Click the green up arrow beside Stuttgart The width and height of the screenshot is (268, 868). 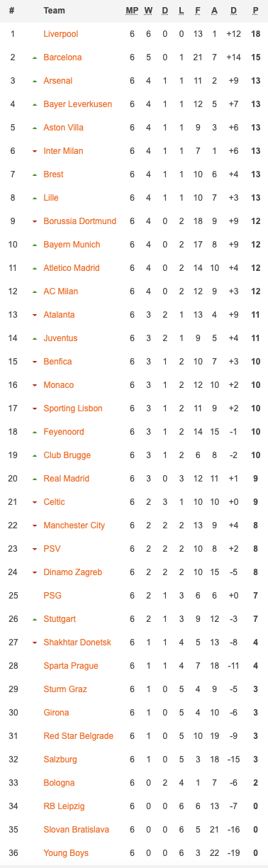click(x=35, y=619)
